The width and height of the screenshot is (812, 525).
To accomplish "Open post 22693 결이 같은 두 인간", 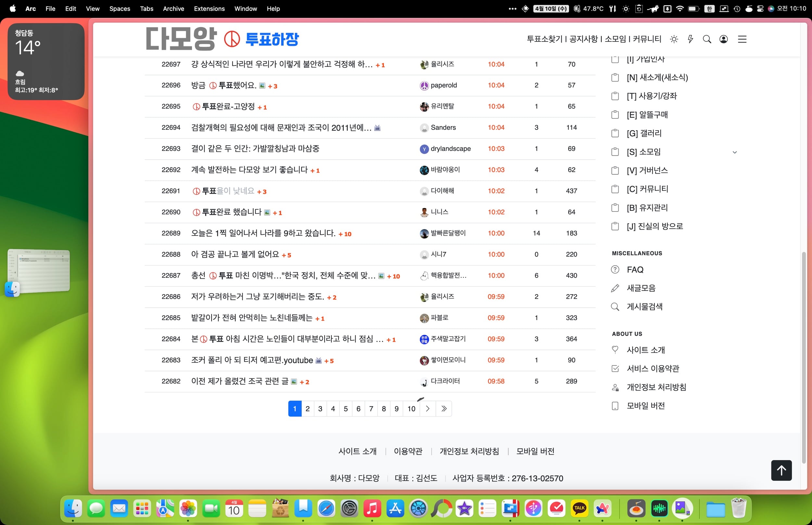I will [255, 149].
